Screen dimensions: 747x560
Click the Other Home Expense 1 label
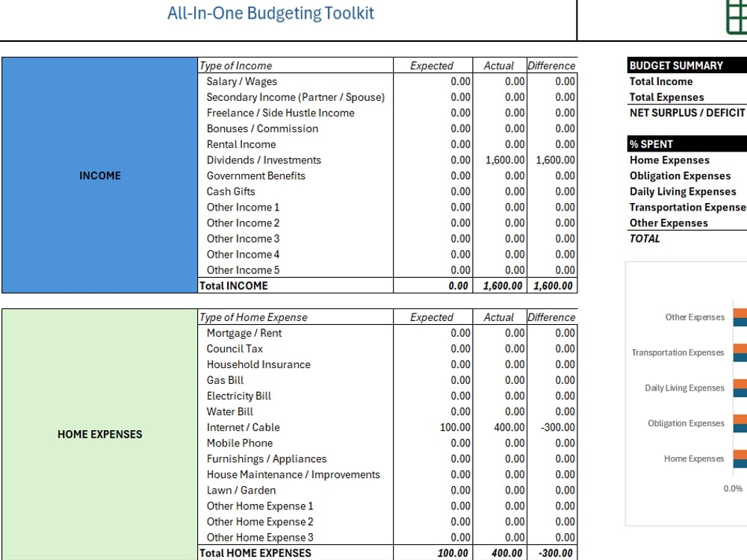click(x=260, y=505)
